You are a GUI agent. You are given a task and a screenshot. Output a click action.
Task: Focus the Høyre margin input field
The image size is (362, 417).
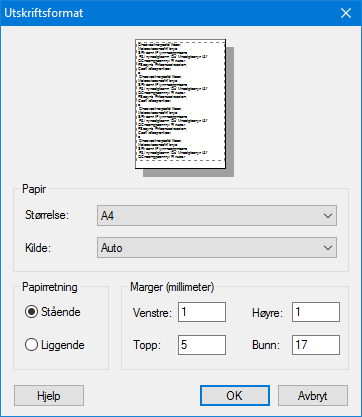[x=316, y=312]
